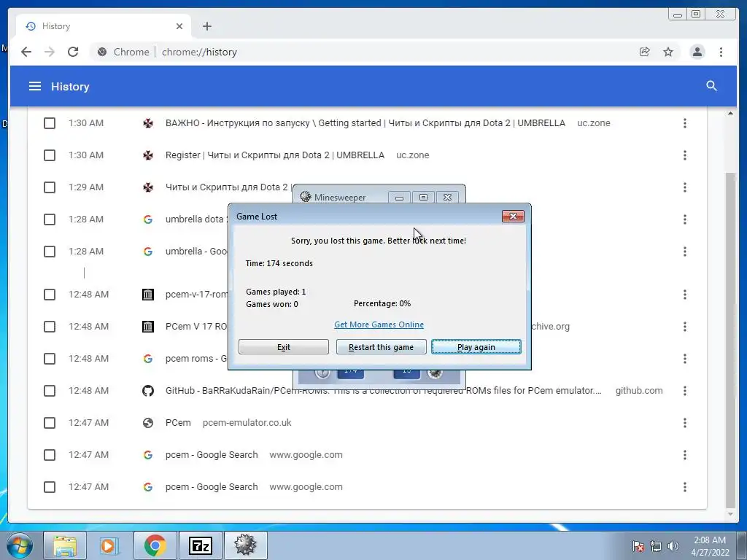The width and height of the screenshot is (747, 560).
Task: Click scrollbar up arrow in history page
Action: (730, 113)
